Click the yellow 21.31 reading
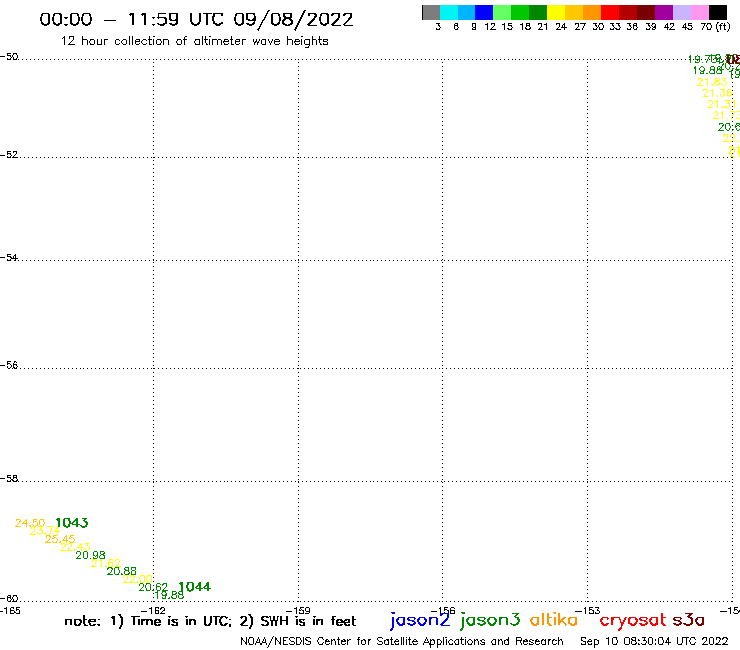The width and height of the screenshot is (740, 650). tap(722, 104)
